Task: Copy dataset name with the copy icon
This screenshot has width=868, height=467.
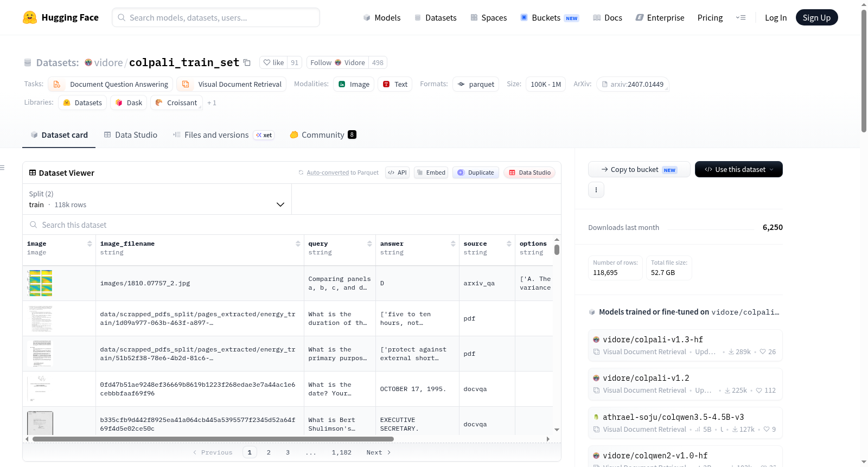Action: point(247,62)
